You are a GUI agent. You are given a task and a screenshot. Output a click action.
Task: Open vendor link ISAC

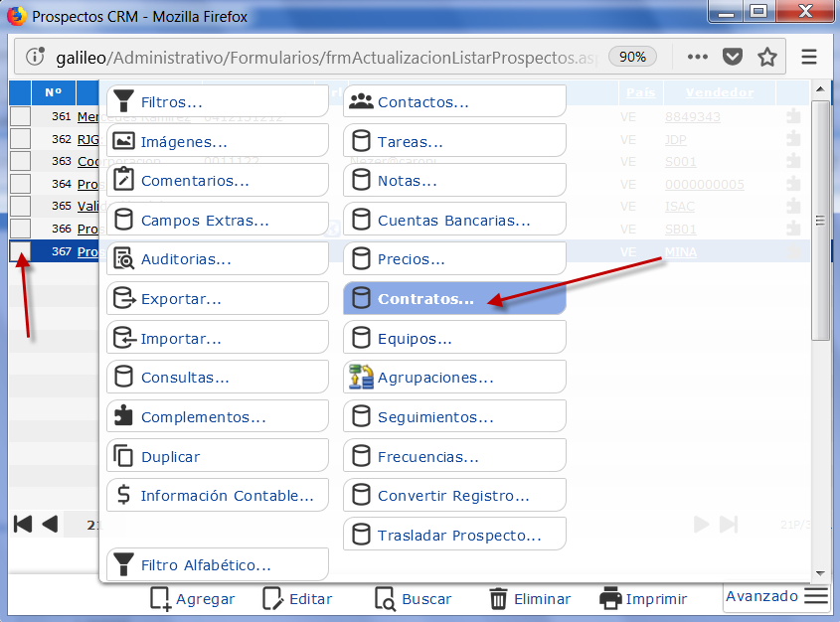pyautogui.click(x=680, y=206)
